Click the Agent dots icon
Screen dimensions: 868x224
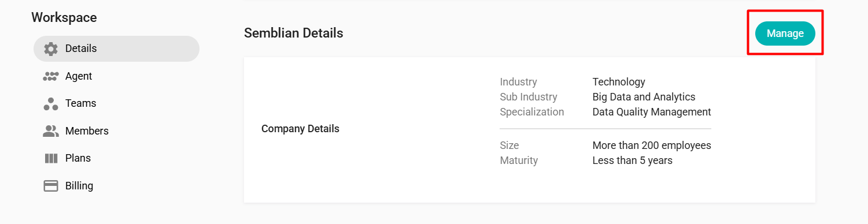pos(51,76)
